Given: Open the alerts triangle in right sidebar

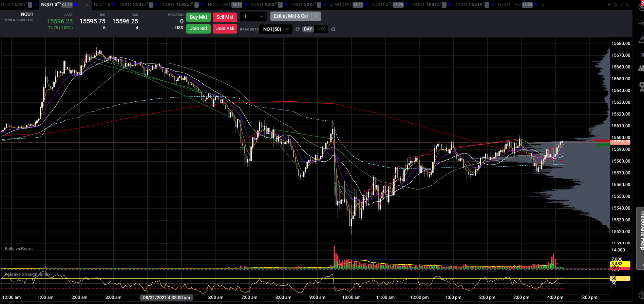Looking at the screenshot, I should click(x=641, y=40).
